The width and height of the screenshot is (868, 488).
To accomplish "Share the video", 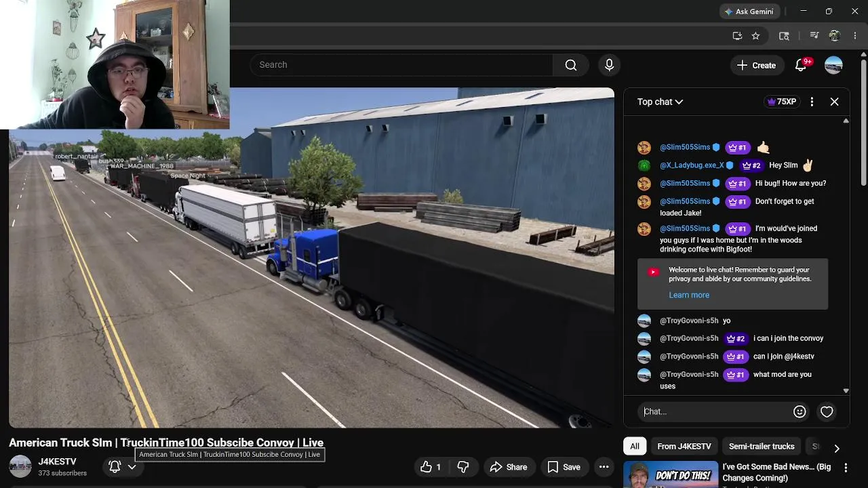I will click(509, 467).
